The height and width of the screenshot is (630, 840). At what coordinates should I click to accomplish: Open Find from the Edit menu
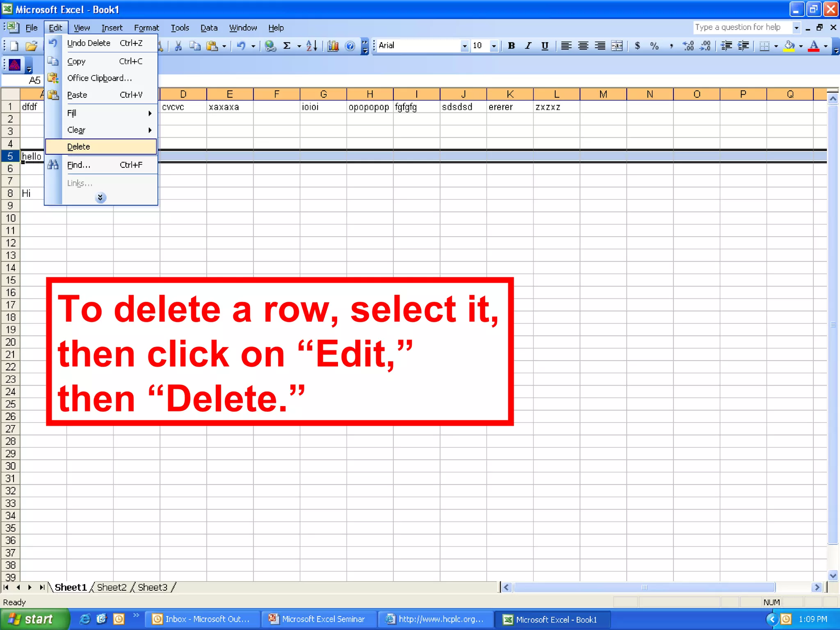(101, 165)
